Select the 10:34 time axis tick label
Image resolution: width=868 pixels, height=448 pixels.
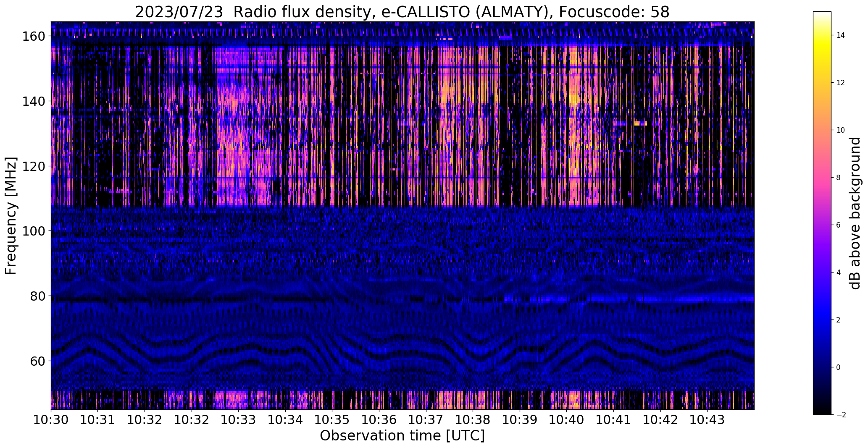coord(285,419)
